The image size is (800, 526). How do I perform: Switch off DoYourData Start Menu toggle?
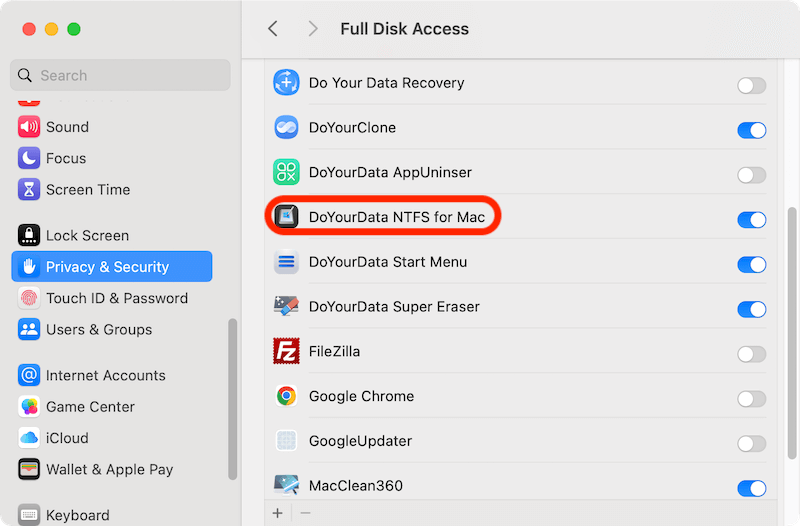(752, 264)
